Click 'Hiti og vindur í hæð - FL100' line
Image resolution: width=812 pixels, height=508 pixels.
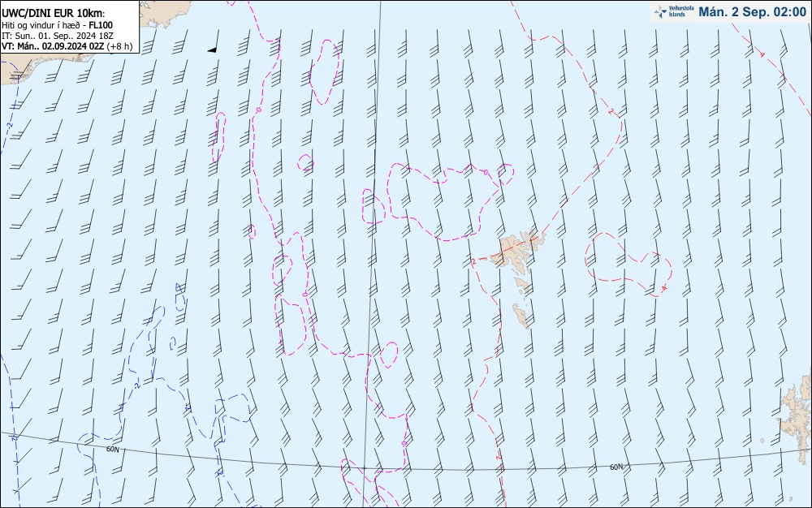tap(57, 25)
